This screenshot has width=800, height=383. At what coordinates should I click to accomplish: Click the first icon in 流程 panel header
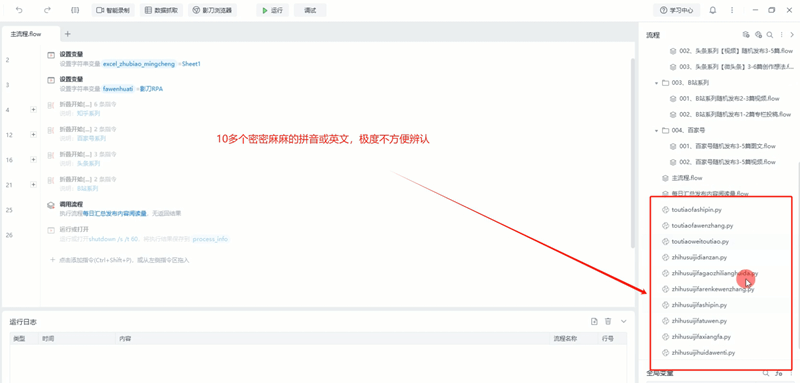745,35
